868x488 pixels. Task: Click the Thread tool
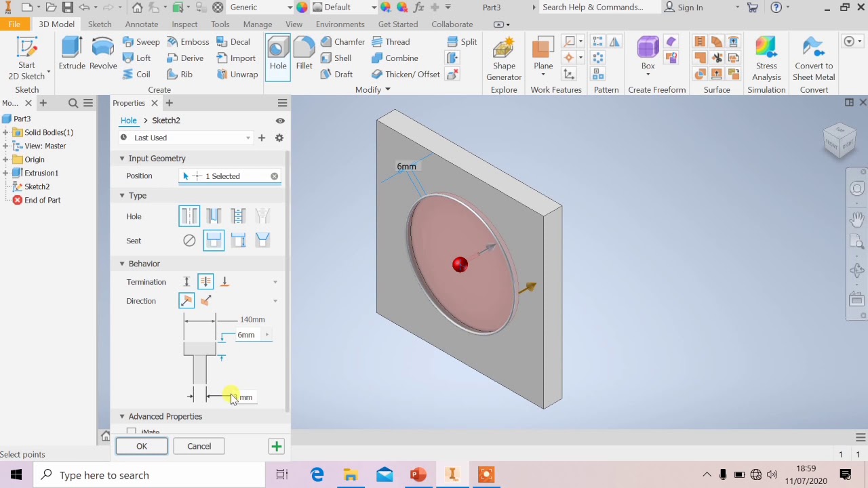click(x=391, y=41)
